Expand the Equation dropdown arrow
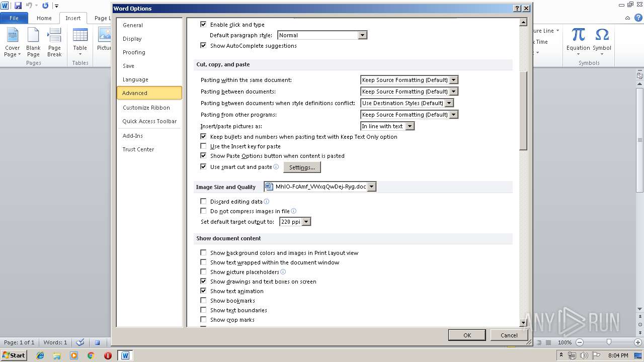 [578, 54]
